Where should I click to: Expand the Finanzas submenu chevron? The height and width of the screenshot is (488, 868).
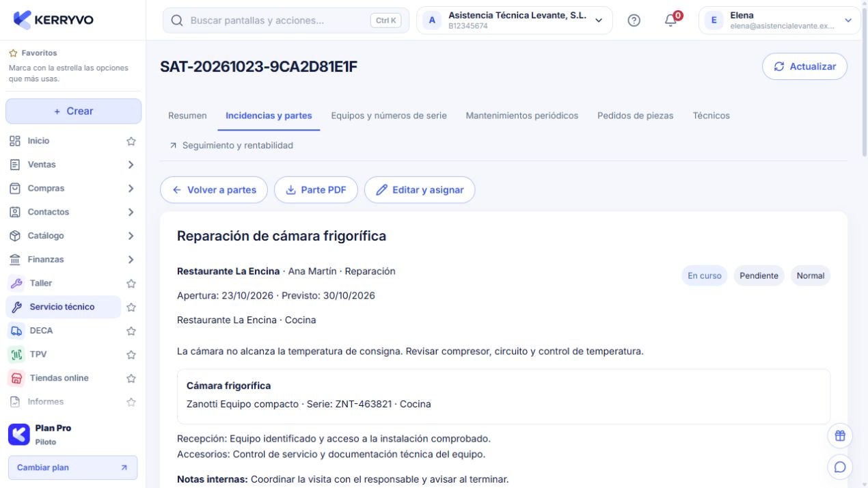click(x=131, y=260)
